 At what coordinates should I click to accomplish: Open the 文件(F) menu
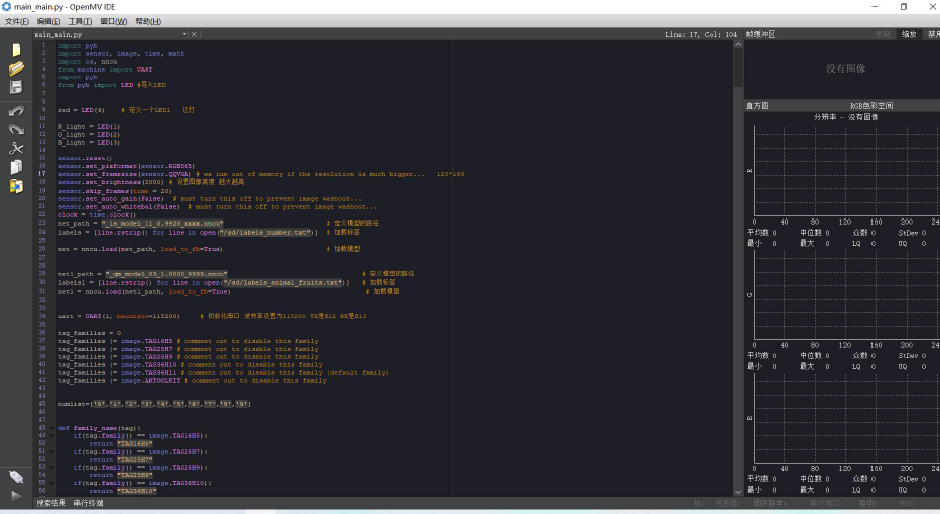(17, 21)
